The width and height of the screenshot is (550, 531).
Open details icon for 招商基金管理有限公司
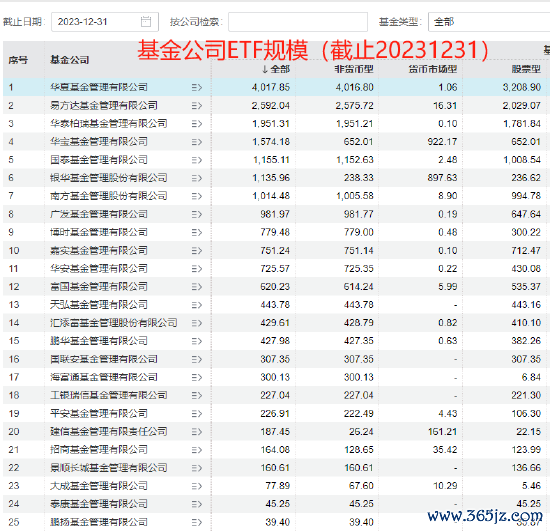(x=197, y=450)
